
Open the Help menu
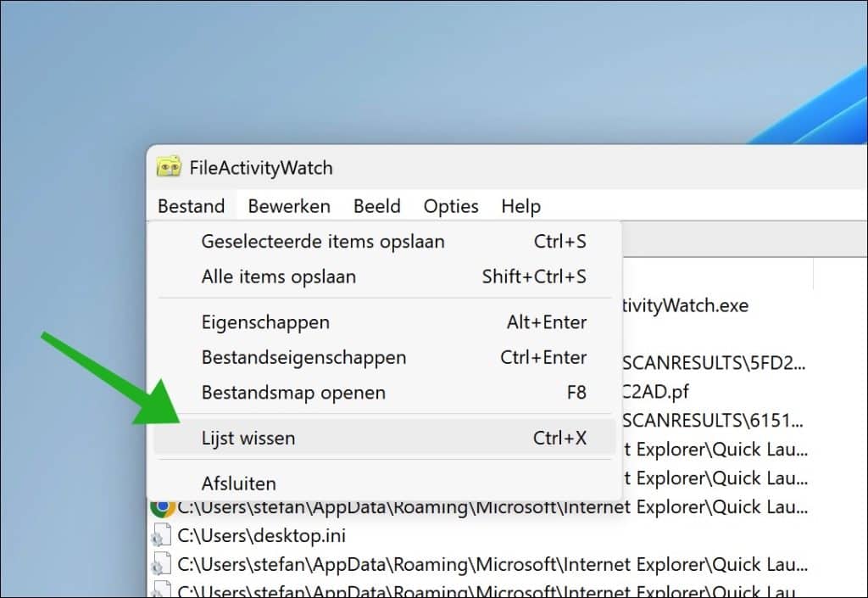click(521, 206)
